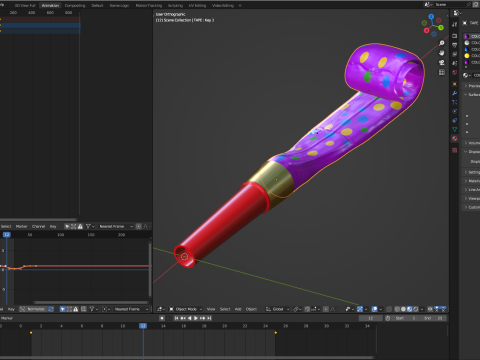The width and height of the screenshot is (480, 360).
Task: Toggle auto keying record button
Action: 162,318
